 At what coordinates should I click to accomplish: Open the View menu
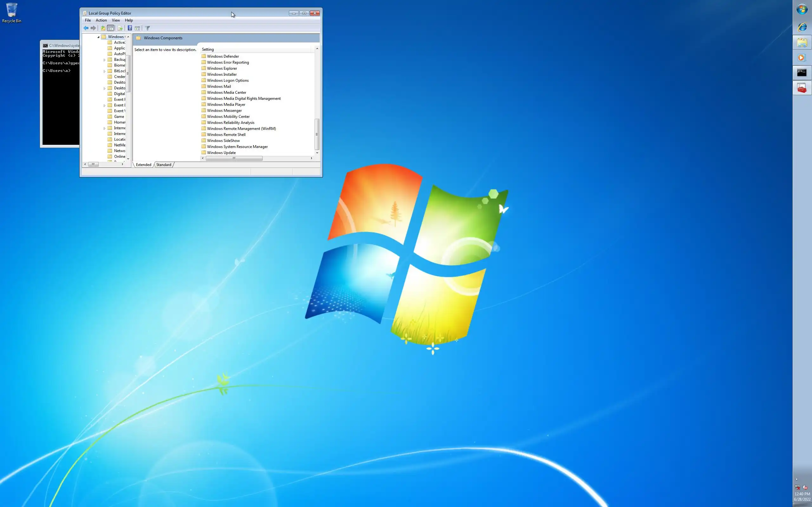(116, 21)
